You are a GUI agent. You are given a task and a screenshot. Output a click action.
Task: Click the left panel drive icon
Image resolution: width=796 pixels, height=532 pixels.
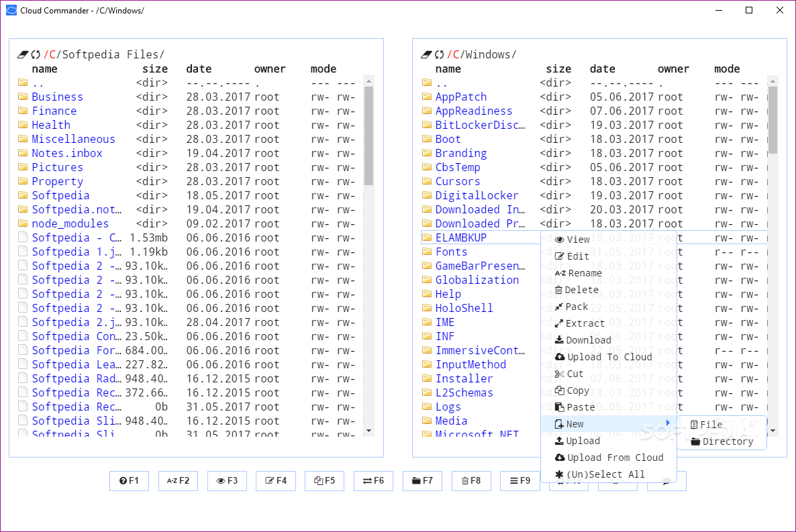pos(23,54)
